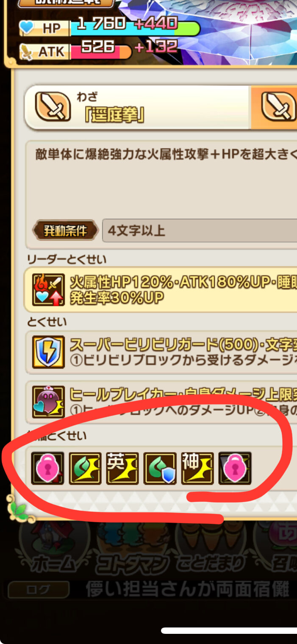Open the Super Biribiri Guard shield icon
Image resolution: width=297 pixels, height=644 pixels.
tap(48, 352)
